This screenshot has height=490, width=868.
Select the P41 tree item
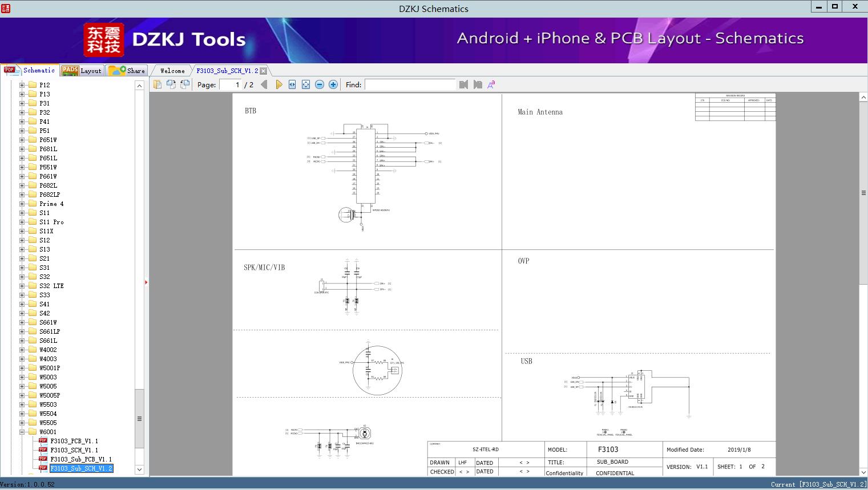(45, 122)
